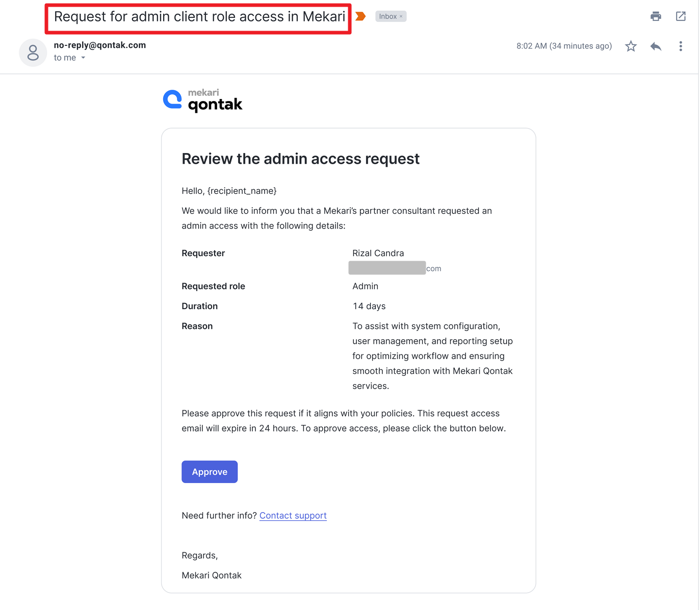The width and height of the screenshot is (700, 610).
Task: Click the Inbox label chip
Action: [387, 16]
